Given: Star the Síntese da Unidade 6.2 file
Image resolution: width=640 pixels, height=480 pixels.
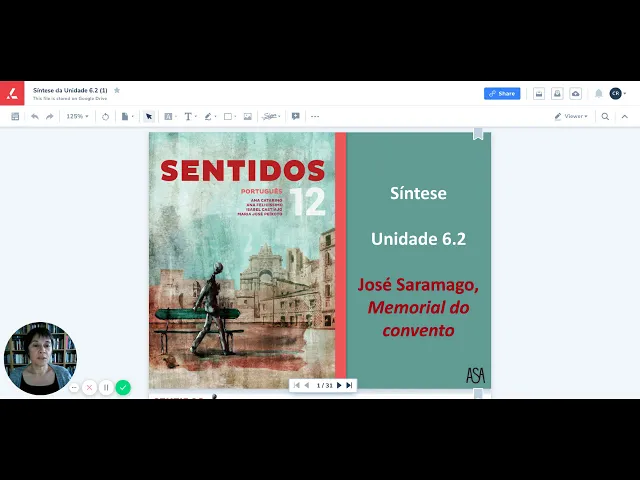Looking at the screenshot, I should [x=117, y=90].
